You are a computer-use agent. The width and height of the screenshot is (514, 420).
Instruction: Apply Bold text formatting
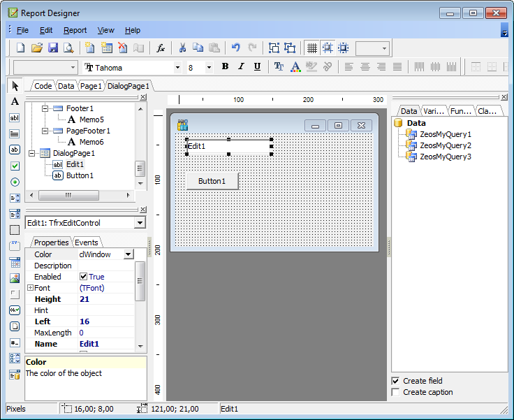click(x=225, y=67)
